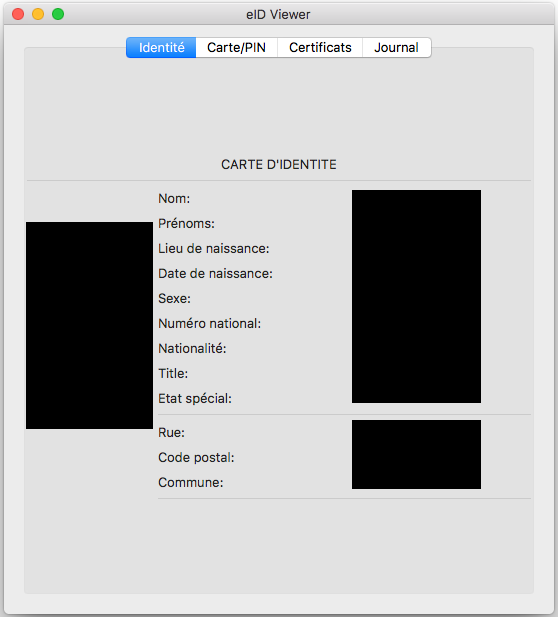
Task: Click the eID Viewer window title
Action: tap(278, 15)
